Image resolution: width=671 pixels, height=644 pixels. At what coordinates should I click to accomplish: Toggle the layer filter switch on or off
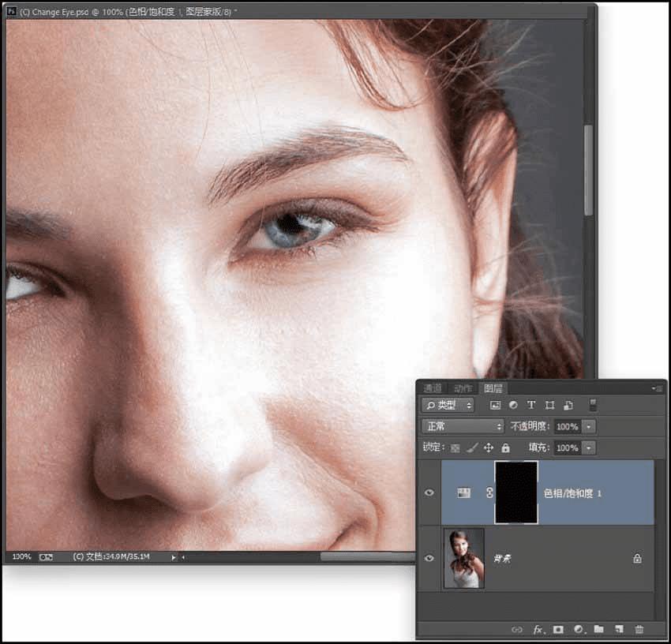[594, 405]
